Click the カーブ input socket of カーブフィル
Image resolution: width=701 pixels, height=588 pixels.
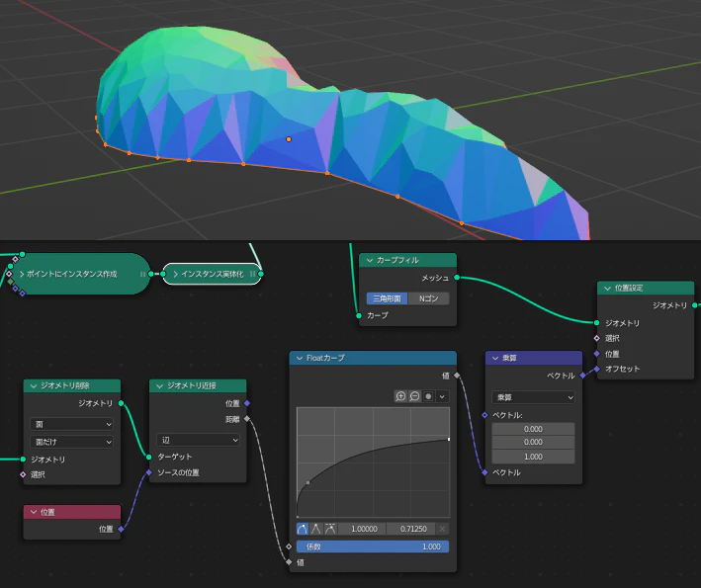coord(359,315)
